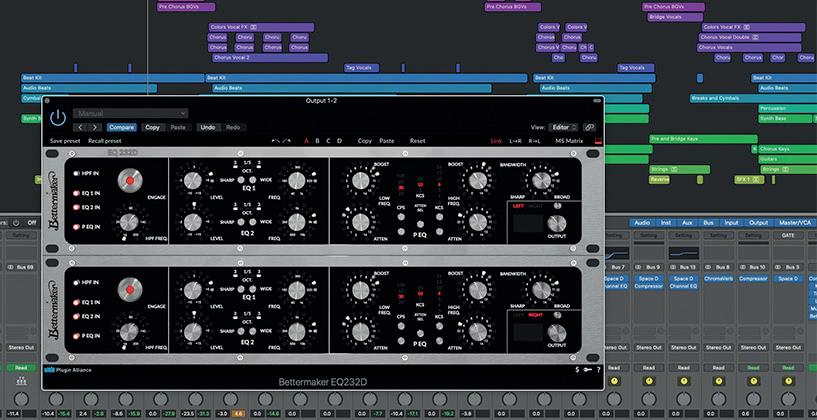Screen dimensions: 817x420
Task: Click the top unit upper KCS selector button
Action: coord(439,218)
